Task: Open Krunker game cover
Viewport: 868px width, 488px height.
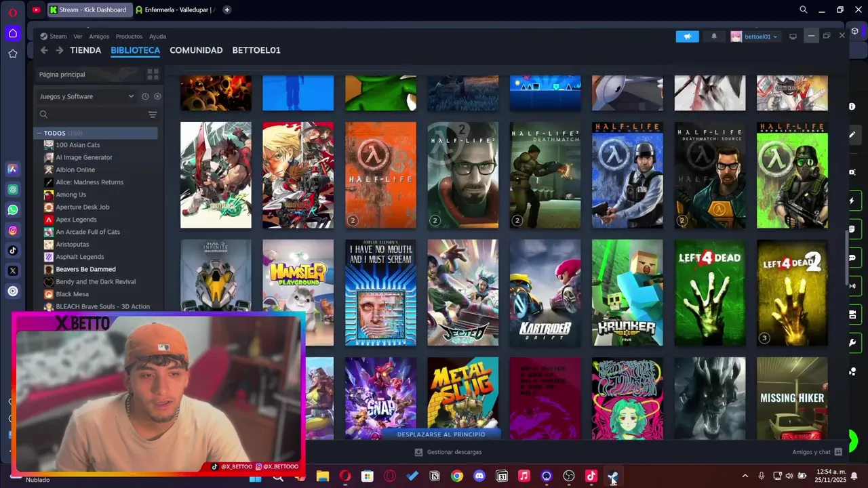Action: 627,293
